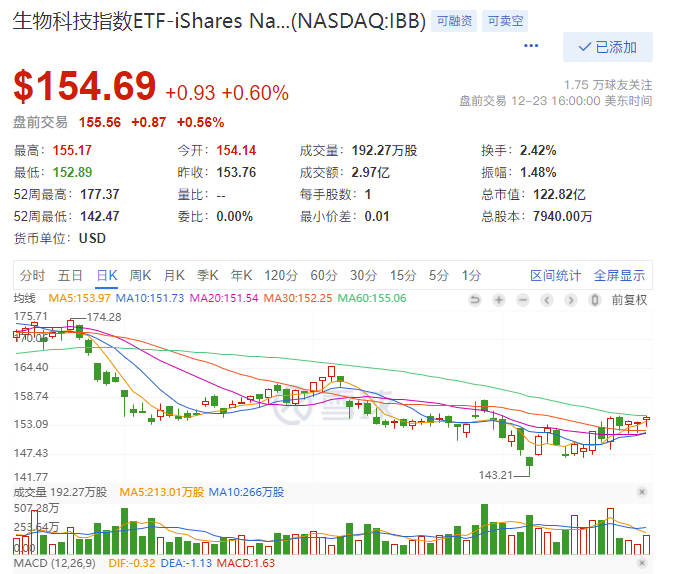Click the MA10:151.73 moving average label
The image size is (673, 574).
[x=150, y=298]
